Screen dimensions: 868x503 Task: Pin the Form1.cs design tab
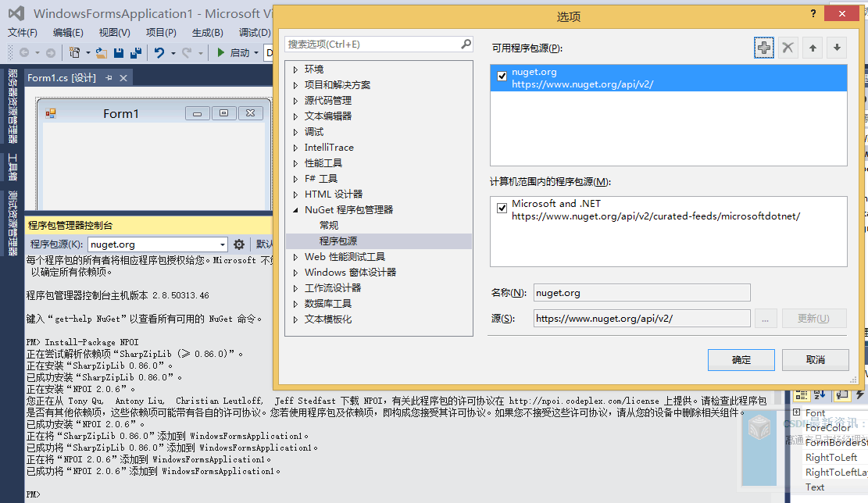pyautogui.click(x=109, y=78)
